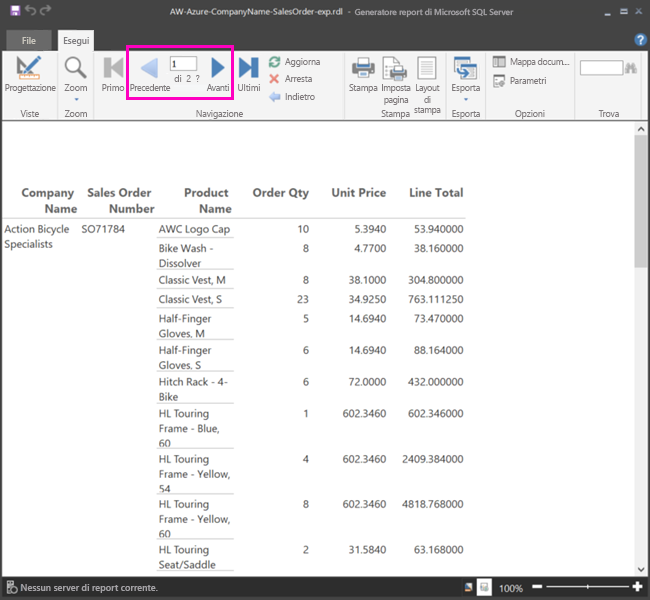
Task: Click the Product Name column header
Action: (207, 200)
